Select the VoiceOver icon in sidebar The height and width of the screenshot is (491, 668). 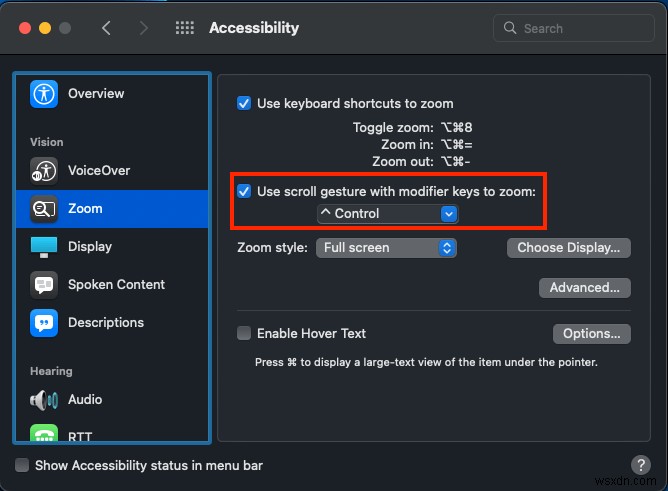coord(44,170)
